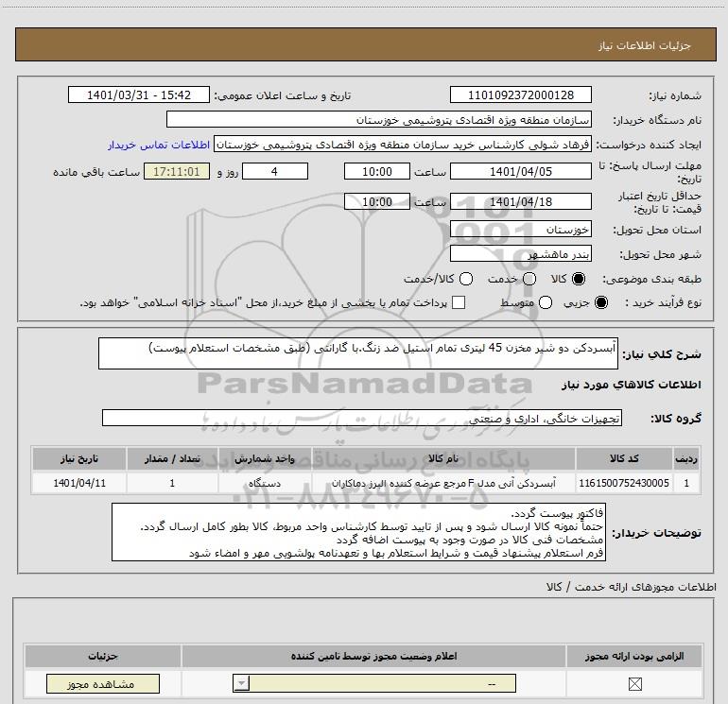Click the buyer organization name field
728x704 pixels.
[379, 120]
